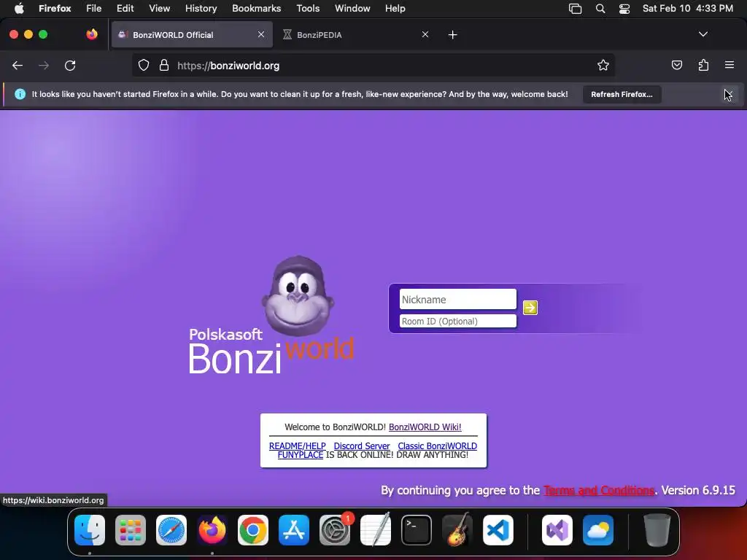Open the Save to Pocket icon
The width and height of the screenshot is (747, 560).
[x=676, y=65]
